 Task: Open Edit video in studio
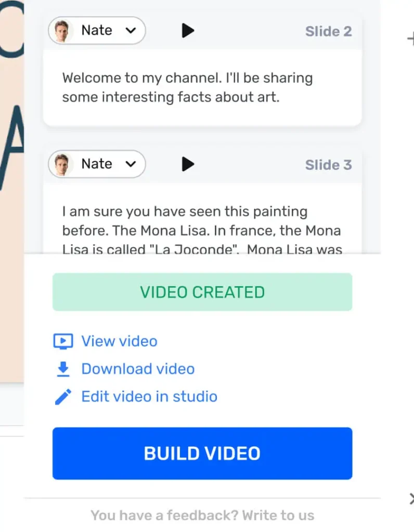(x=149, y=397)
